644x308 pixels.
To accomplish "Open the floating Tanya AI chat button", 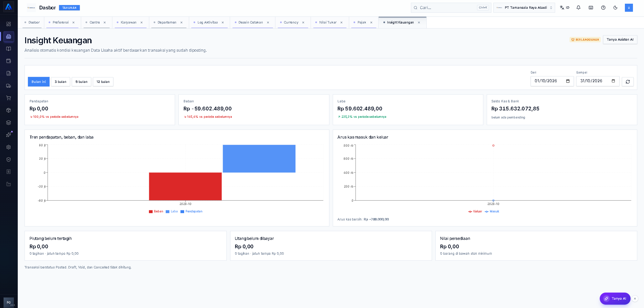I will point(615,299).
